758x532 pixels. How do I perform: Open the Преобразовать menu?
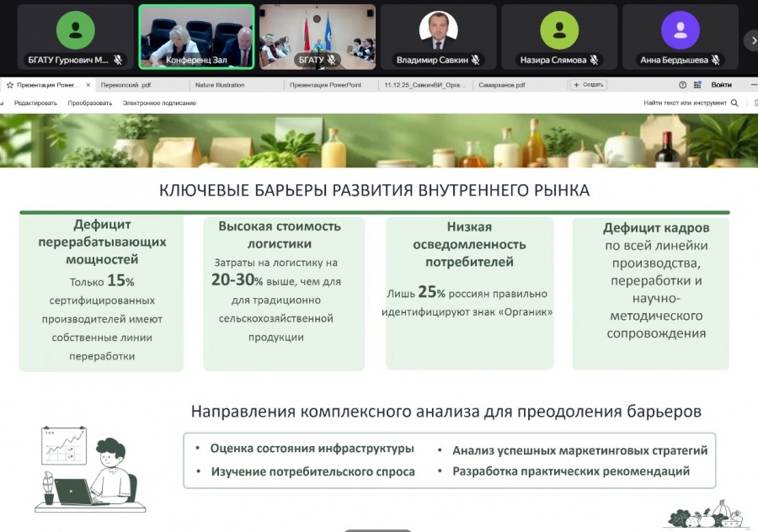pos(89,103)
